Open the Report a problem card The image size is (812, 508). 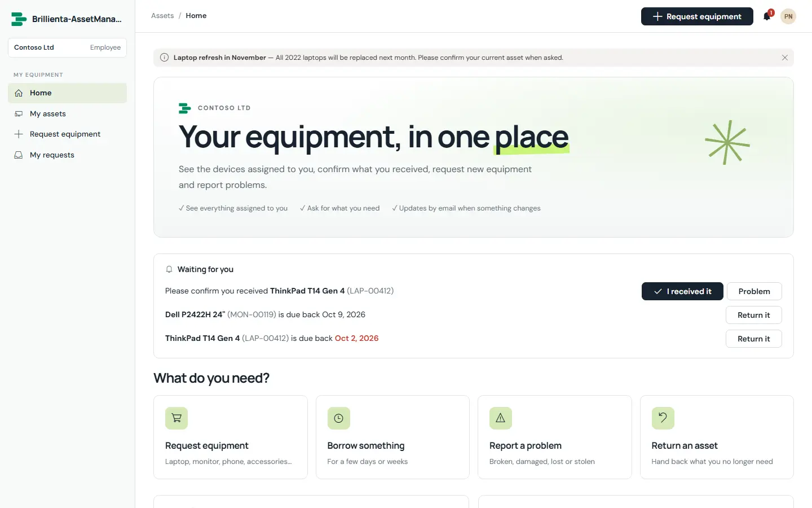point(555,437)
